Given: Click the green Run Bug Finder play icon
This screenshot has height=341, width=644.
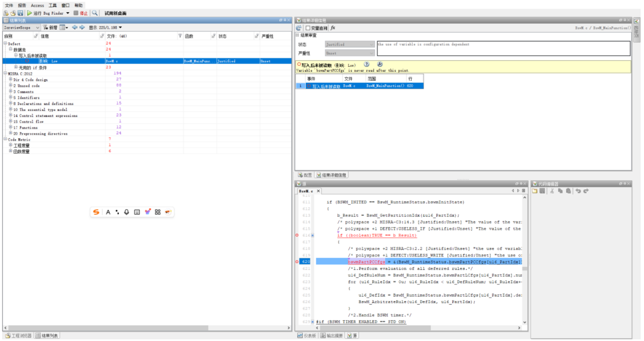Looking at the screenshot, I should point(30,13).
